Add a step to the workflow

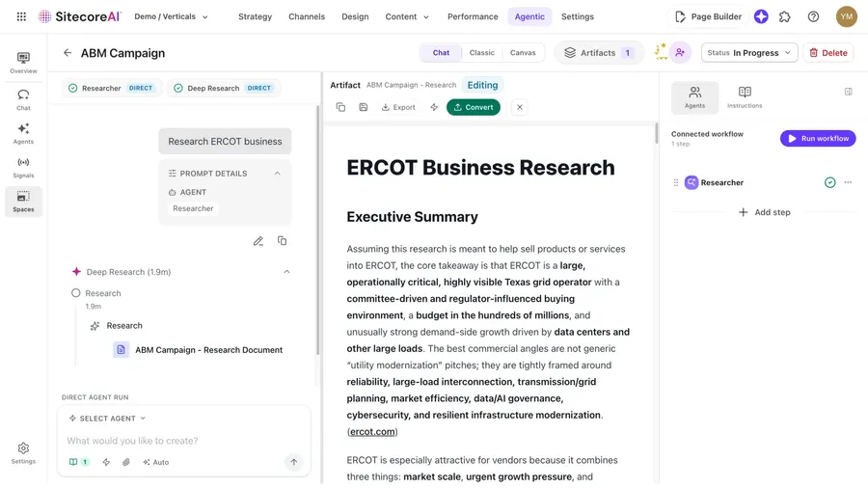click(x=764, y=212)
